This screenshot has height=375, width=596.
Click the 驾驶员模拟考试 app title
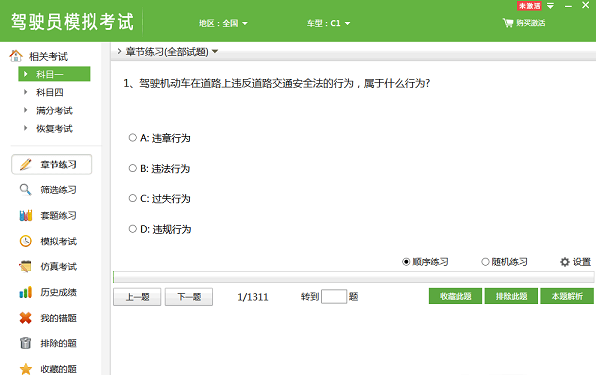(73, 22)
